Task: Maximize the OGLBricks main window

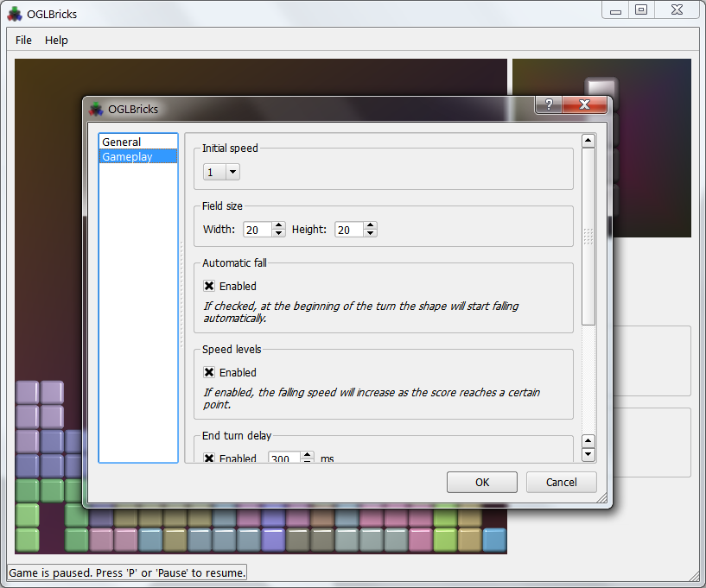Action: 641,9
